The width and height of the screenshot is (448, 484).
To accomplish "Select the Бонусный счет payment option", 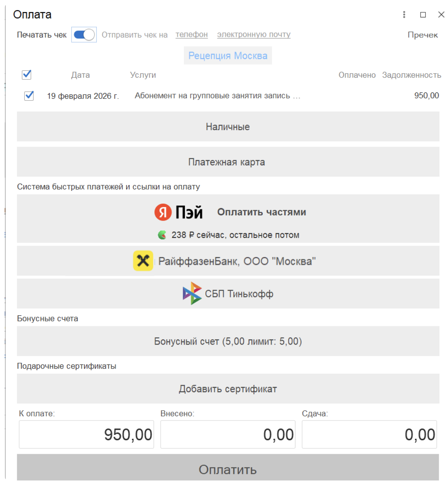I will [228, 341].
